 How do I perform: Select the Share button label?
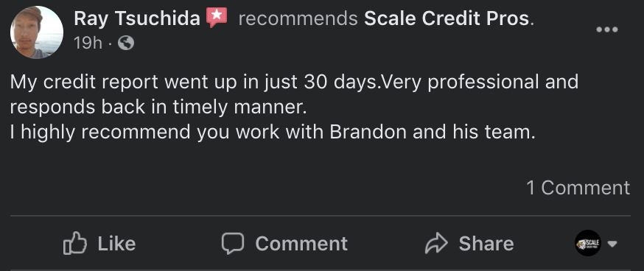coord(486,244)
